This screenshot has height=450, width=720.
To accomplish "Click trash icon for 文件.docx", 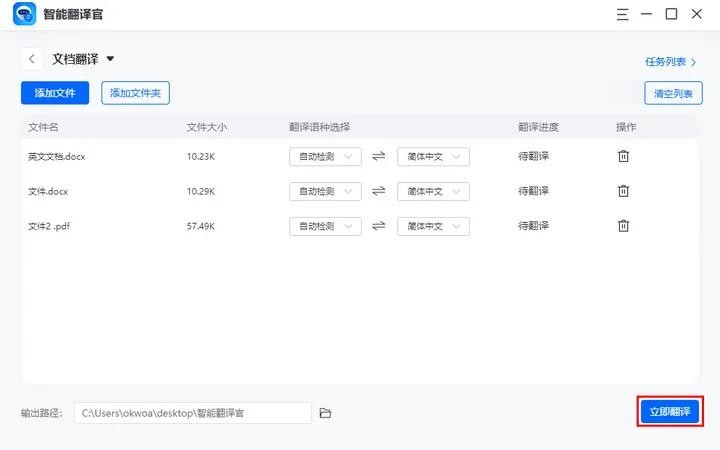I will coord(623,191).
